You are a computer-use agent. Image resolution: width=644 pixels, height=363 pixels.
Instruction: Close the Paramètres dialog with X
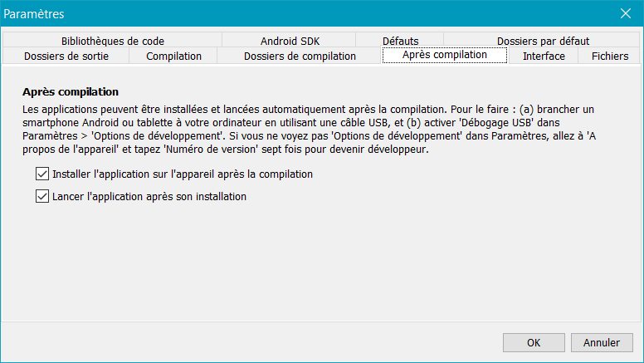626,13
